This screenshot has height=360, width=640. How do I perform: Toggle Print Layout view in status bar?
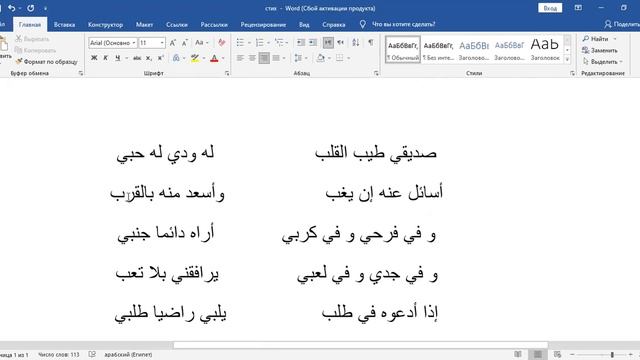point(538,354)
